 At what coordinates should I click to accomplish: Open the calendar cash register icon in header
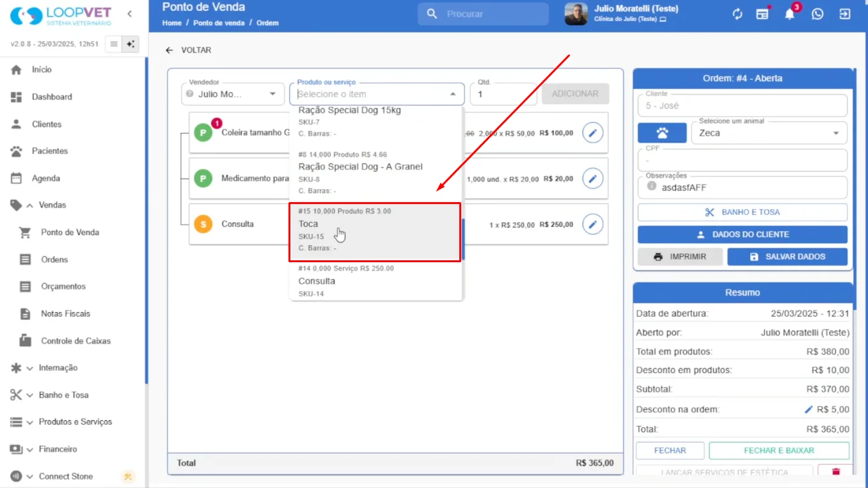[x=762, y=14]
